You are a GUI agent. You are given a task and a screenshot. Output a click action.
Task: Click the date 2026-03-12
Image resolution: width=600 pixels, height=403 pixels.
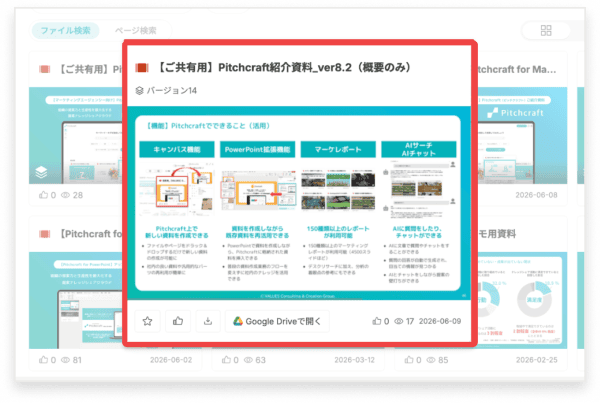[354, 360]
